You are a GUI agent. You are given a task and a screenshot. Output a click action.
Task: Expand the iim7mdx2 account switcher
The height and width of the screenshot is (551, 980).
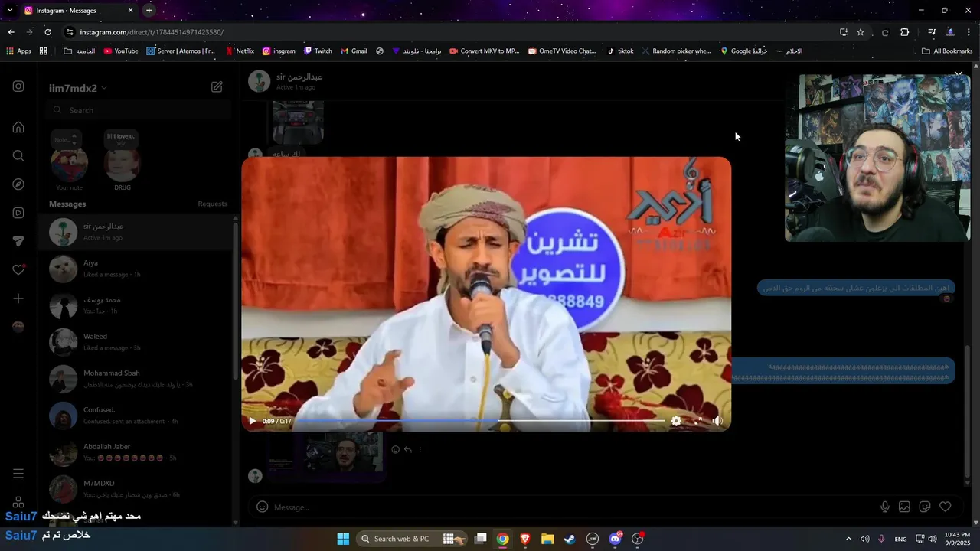pos(77,88)
